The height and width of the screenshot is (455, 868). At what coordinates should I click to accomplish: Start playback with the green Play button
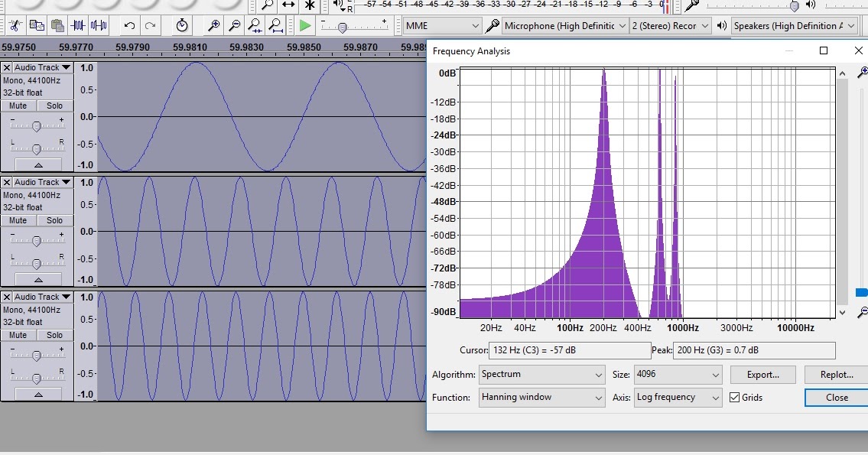[304, 25]
